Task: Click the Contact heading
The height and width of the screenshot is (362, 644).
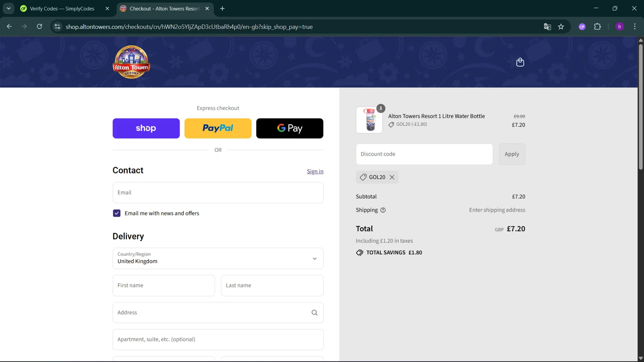Action: click(x=128, y=170)
